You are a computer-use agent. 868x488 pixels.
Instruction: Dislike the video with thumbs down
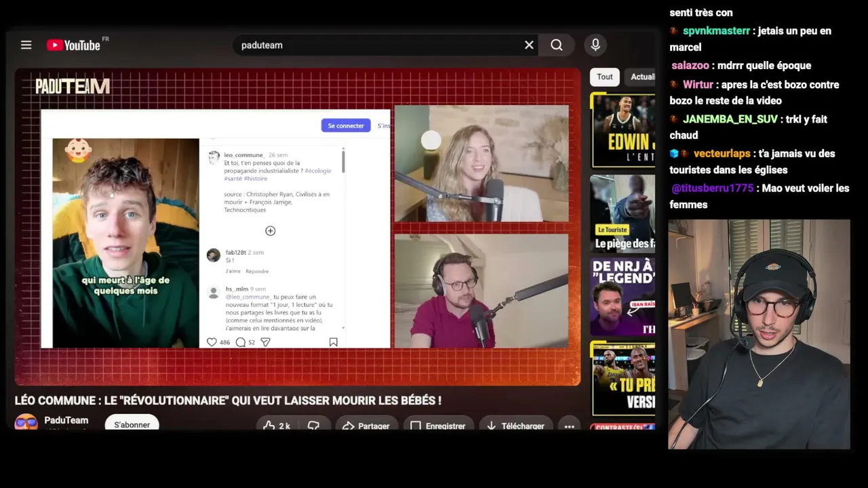[x=314, y=426]
